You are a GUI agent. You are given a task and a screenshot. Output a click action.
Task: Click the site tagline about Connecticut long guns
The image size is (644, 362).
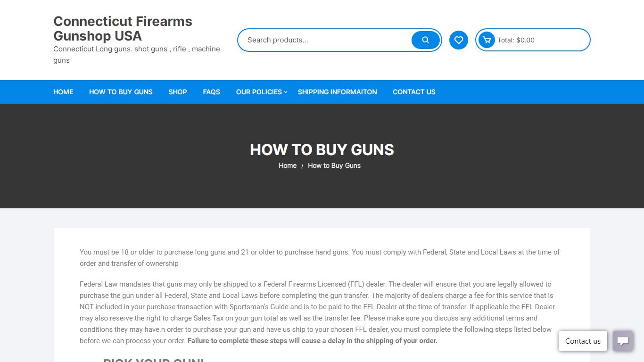(137, 55)
